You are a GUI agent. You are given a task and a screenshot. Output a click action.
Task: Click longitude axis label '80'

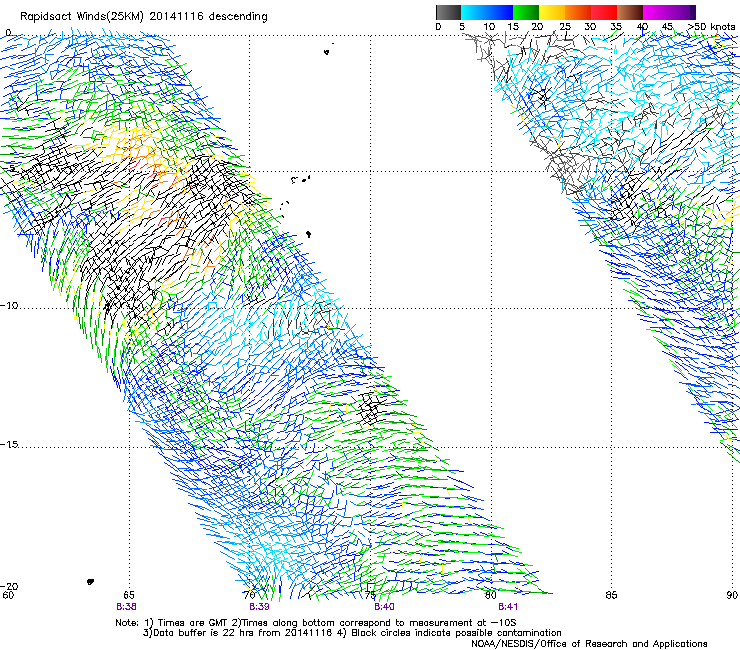tap(490, 595)
